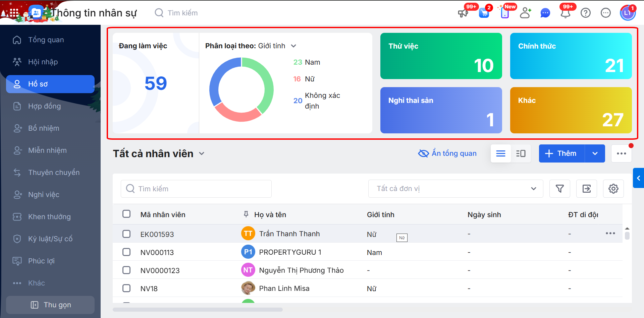
Task: Click the TT avatar of Trần Thanh Thanh
Action: (248, 234)
